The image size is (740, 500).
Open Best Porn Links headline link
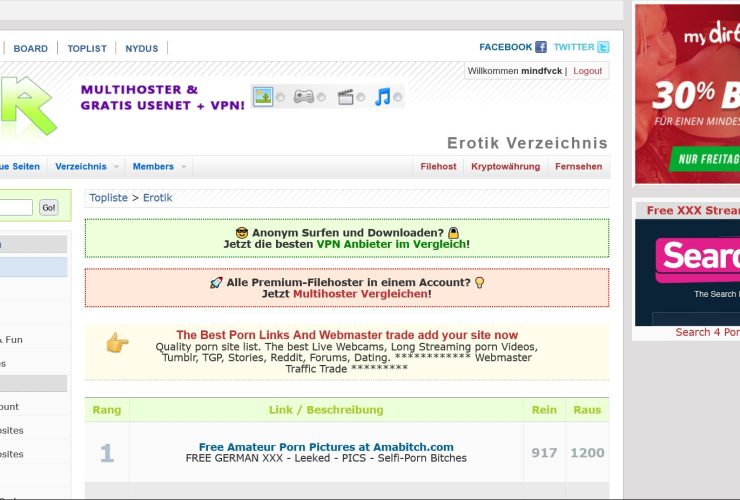347,335
